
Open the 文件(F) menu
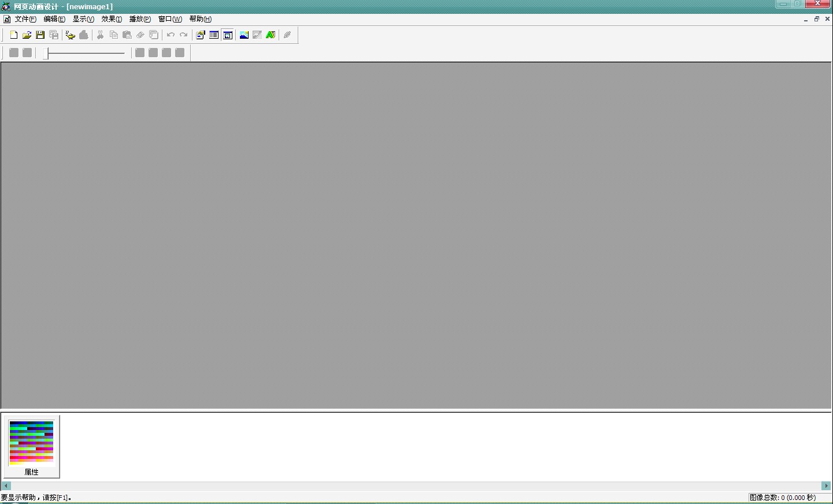click(25, 19)
